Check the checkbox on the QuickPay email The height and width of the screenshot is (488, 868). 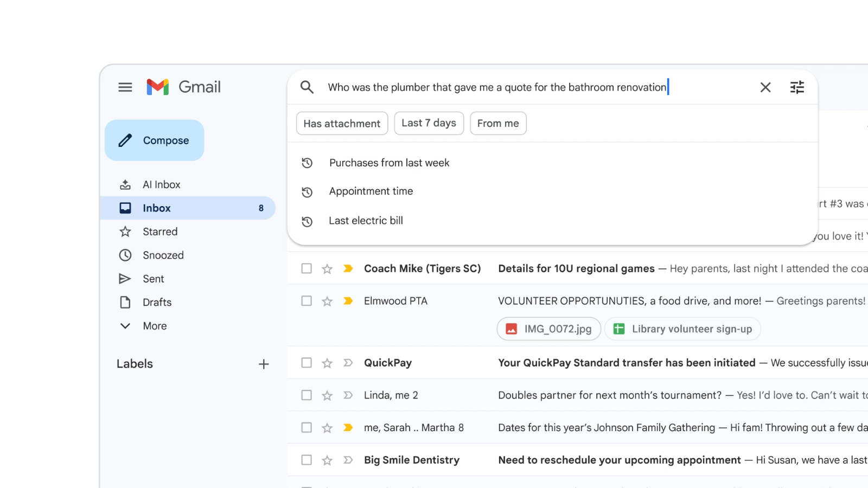click(x=307, y=362)
